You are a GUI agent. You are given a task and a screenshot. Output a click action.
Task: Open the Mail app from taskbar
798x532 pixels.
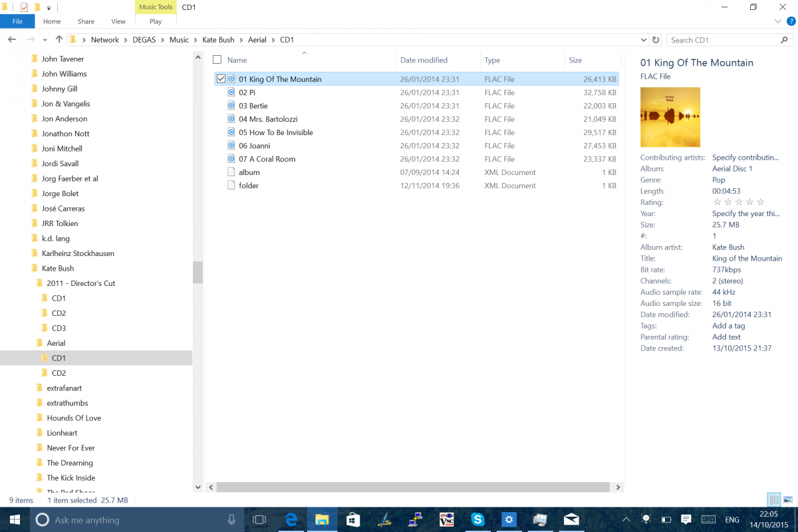pos(571,519)
